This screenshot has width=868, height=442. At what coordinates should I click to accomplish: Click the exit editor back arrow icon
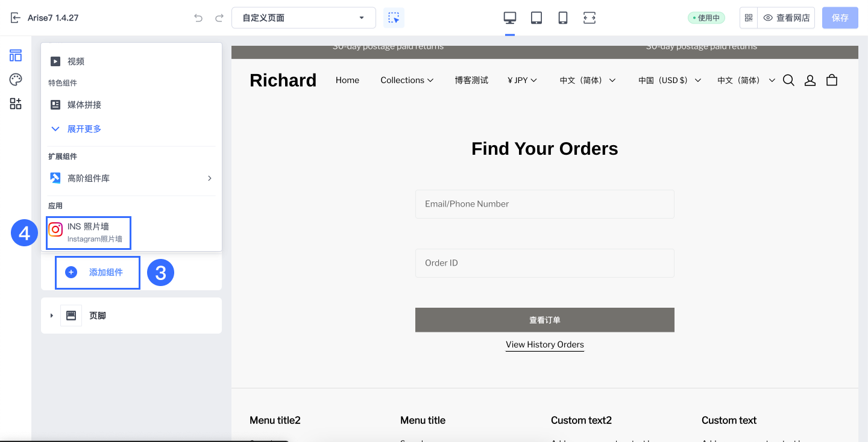pyautogui.click(x=16, y=17)
